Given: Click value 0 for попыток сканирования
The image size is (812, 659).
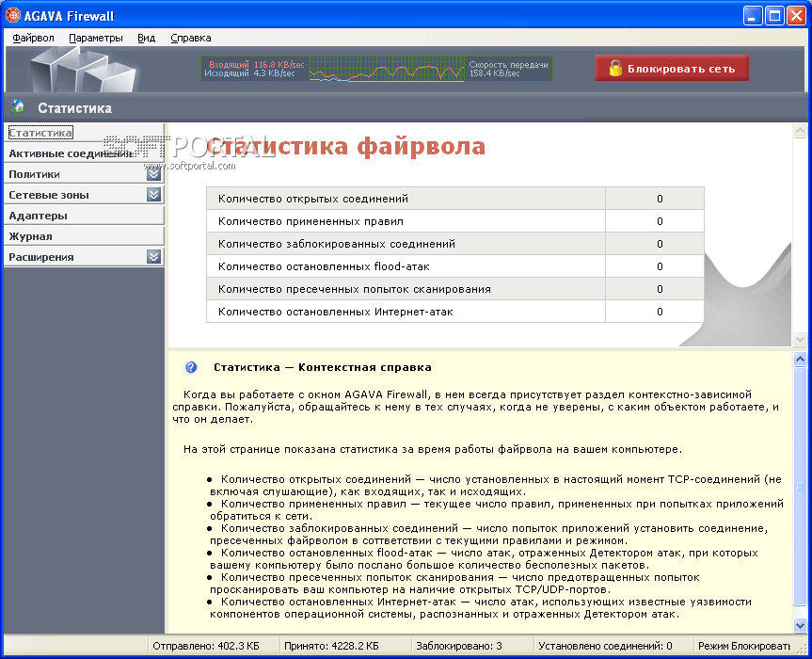Looking at the screenshot, I should [660, 289].
